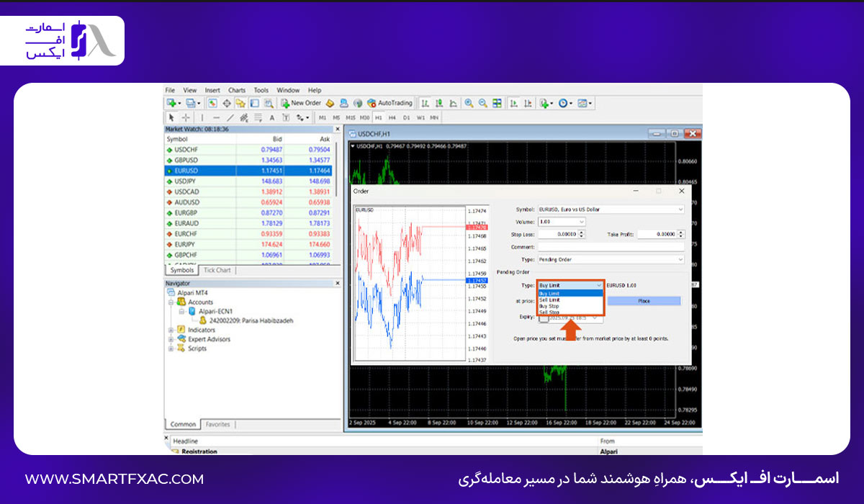The image size is (864, 504).
Task: Click the zoom out magnifier icon
Action: [x=483, y=103]
